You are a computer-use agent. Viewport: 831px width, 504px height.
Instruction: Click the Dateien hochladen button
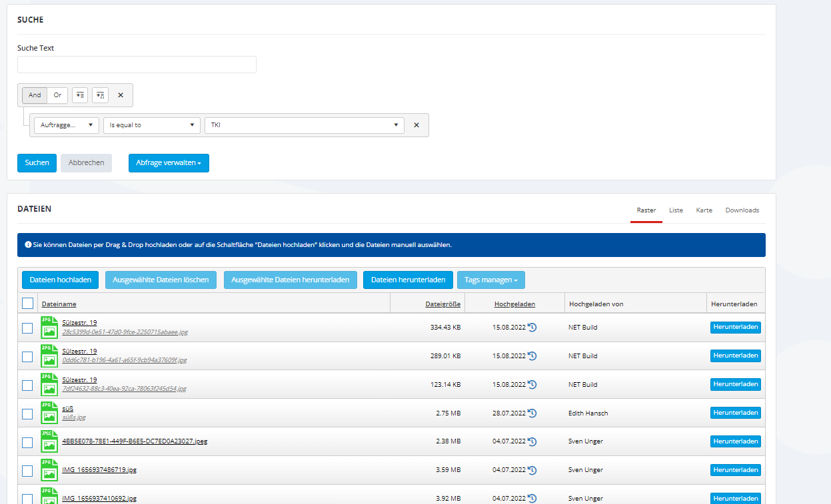[x=60, y=280]
